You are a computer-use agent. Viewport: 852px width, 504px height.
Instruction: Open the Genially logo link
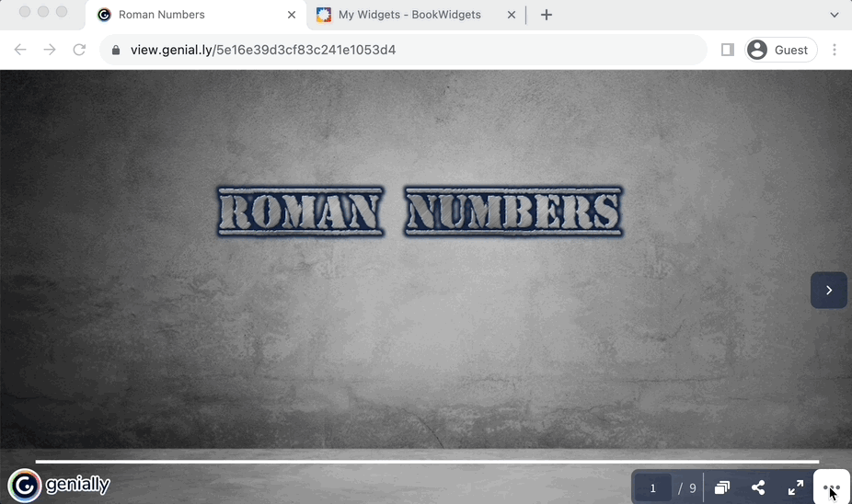(60, 485)
